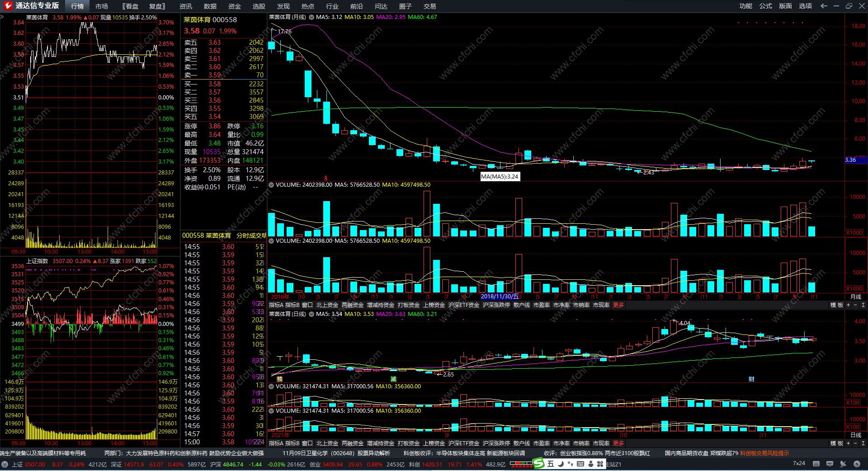Screen dimensions: 868x471
Task: Open the four-square toolbox icon on the IME bar
Action: tap(600, 464)
